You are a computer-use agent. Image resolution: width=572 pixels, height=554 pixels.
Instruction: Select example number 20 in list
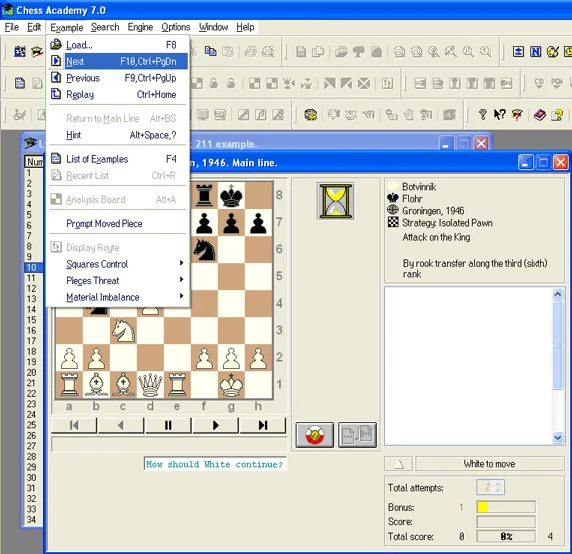point(32,372)
